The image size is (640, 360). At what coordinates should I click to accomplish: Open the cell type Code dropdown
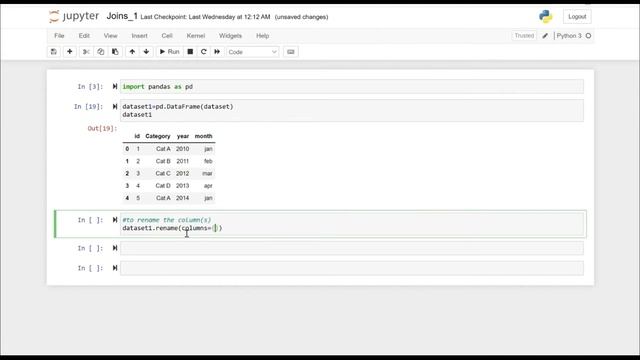(x=253, y=52)
